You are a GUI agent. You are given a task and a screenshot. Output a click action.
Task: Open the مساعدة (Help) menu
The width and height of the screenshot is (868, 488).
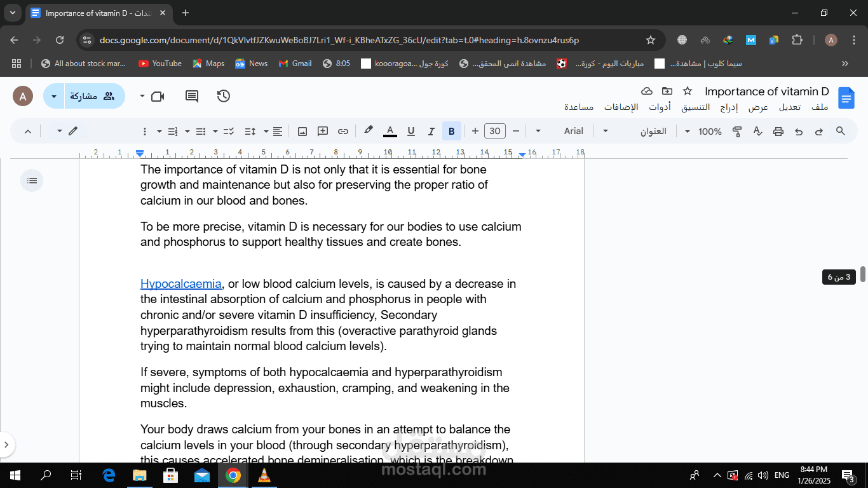coord(579,107)
